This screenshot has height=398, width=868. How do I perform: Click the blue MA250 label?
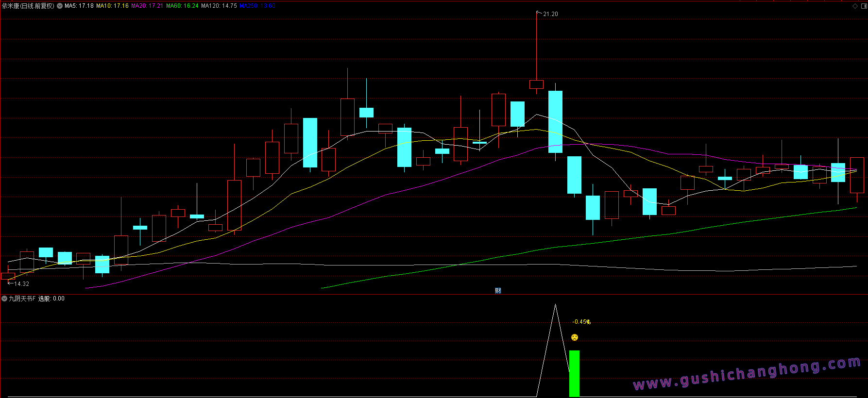point(257,6)
